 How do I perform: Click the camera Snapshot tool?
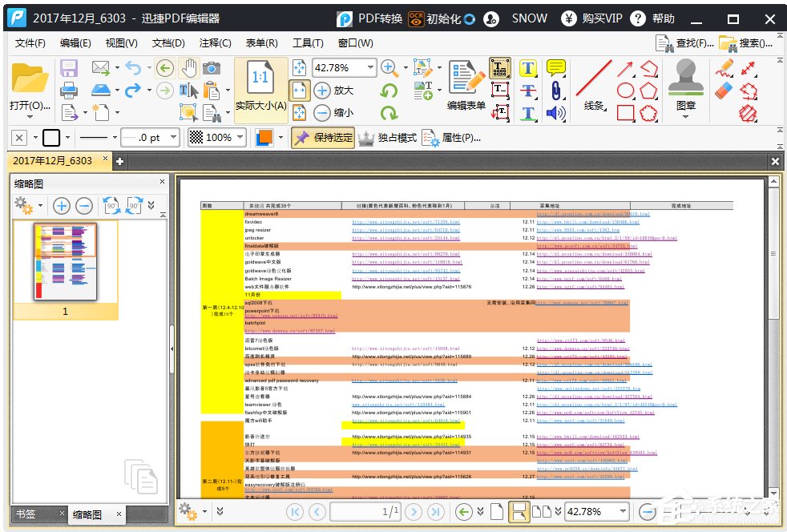point(212,68)
